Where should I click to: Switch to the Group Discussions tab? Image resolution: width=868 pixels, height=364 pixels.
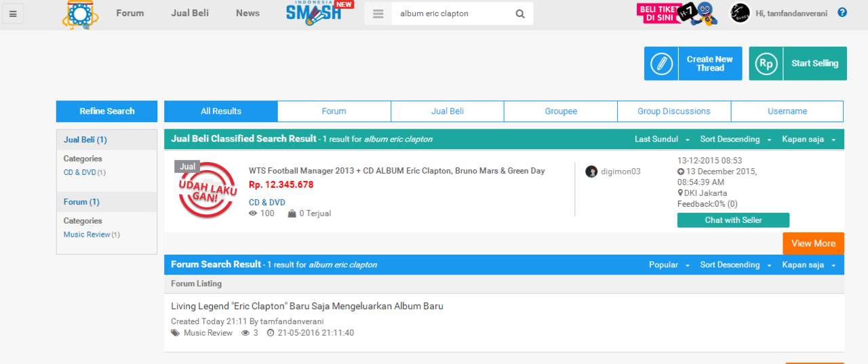(x=674, y=111)
